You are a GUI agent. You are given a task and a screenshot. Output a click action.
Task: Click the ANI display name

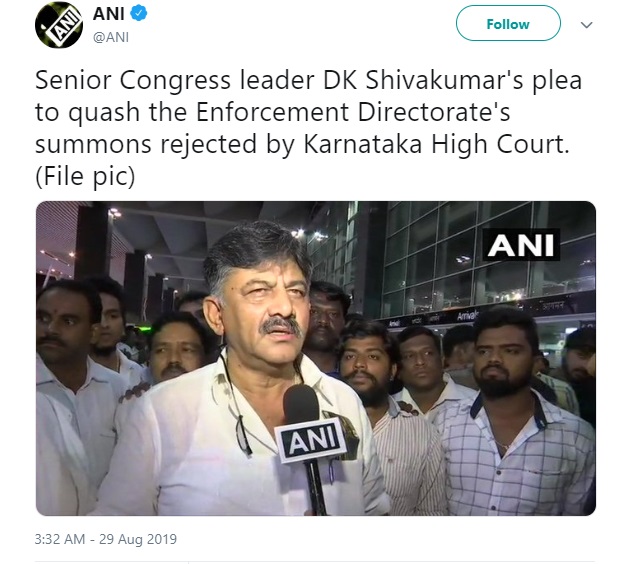click(x=109, y=14)
